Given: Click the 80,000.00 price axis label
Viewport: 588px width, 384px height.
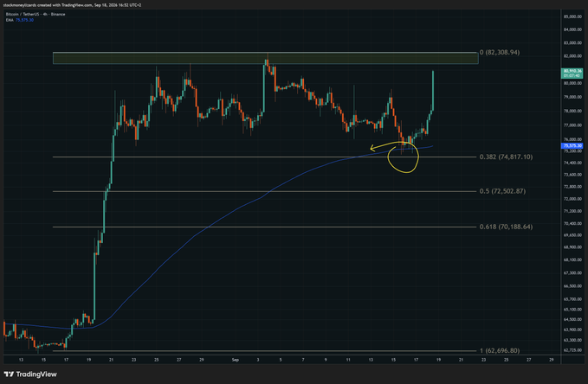Looking at the screenshot, I should [x=572, y=83].
